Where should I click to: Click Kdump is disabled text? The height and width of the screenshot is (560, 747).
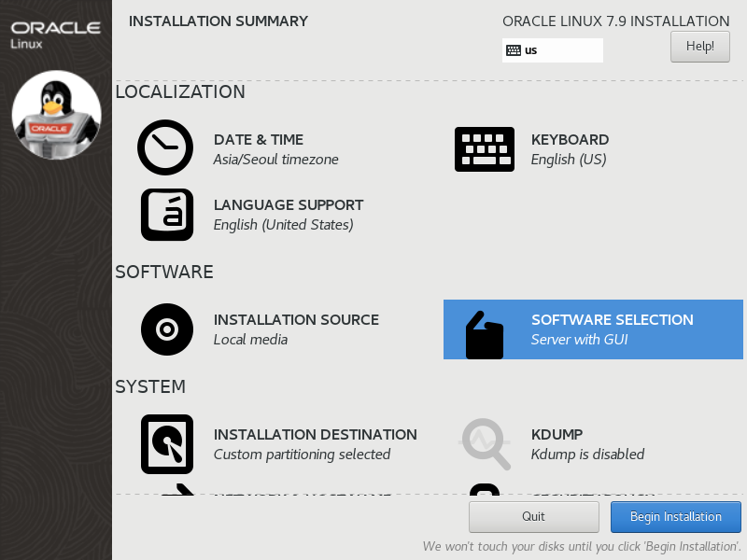588,455
